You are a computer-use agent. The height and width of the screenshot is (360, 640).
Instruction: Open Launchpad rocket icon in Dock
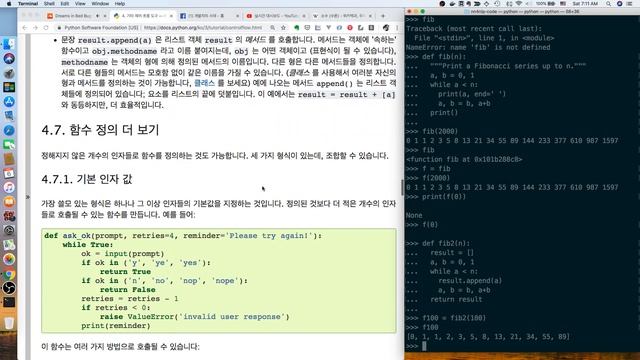9,73
